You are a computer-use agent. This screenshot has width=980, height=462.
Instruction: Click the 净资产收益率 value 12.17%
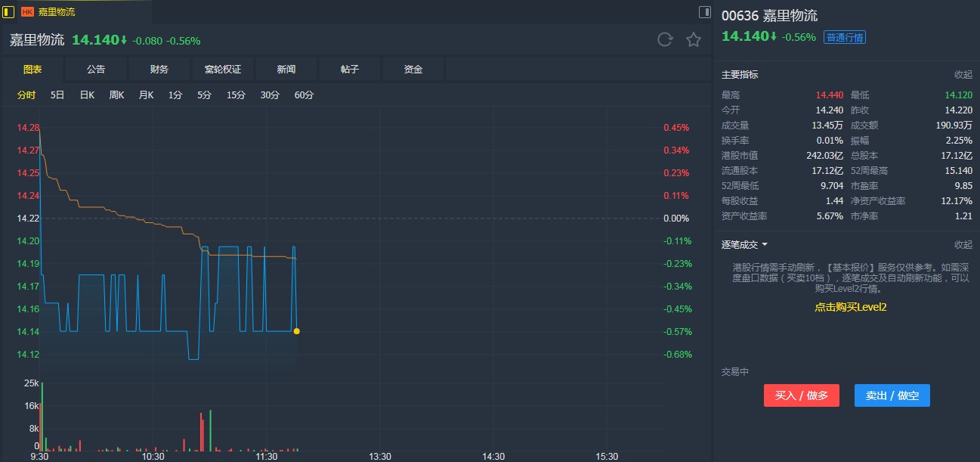[957, 201]
